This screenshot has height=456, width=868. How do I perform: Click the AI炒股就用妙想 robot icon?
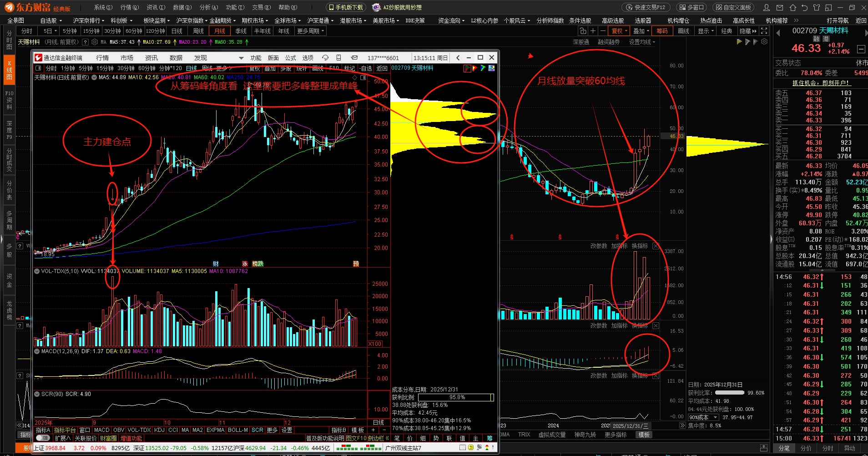point(376,7)
